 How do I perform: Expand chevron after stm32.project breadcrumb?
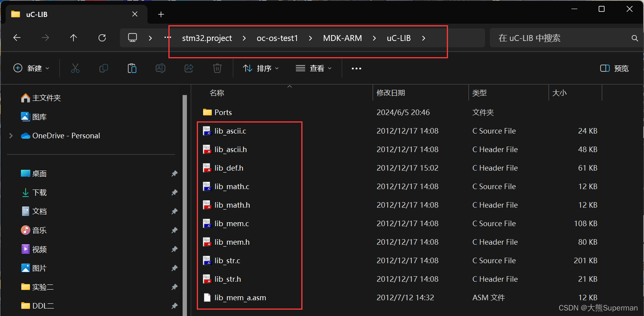pos(245,38)
